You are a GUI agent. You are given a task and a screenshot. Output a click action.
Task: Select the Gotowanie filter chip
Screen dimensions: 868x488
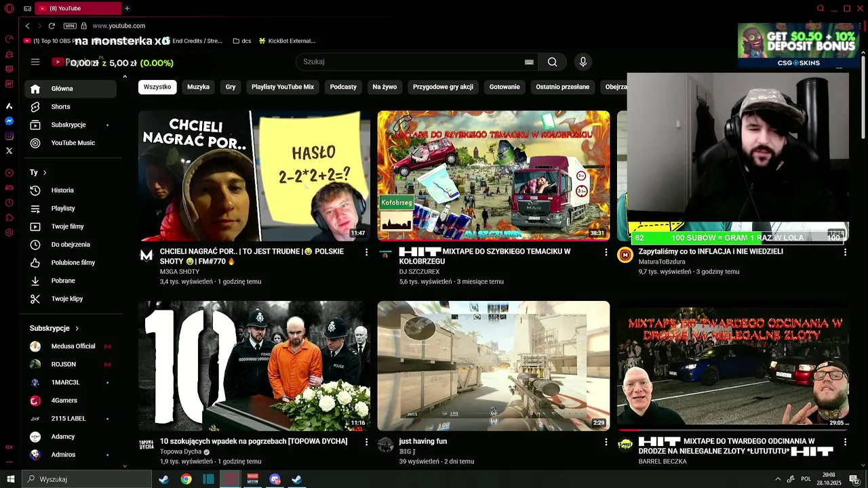tap(505, 87)
